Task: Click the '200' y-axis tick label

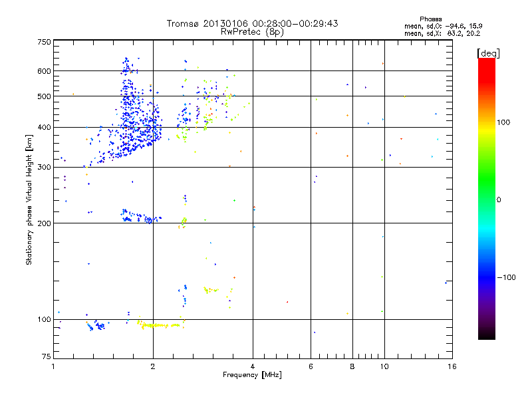Action: [44, 223]
